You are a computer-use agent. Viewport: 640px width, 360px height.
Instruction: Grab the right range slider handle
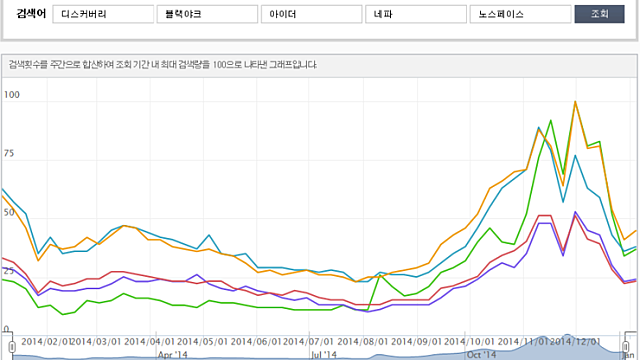[626, 347]
